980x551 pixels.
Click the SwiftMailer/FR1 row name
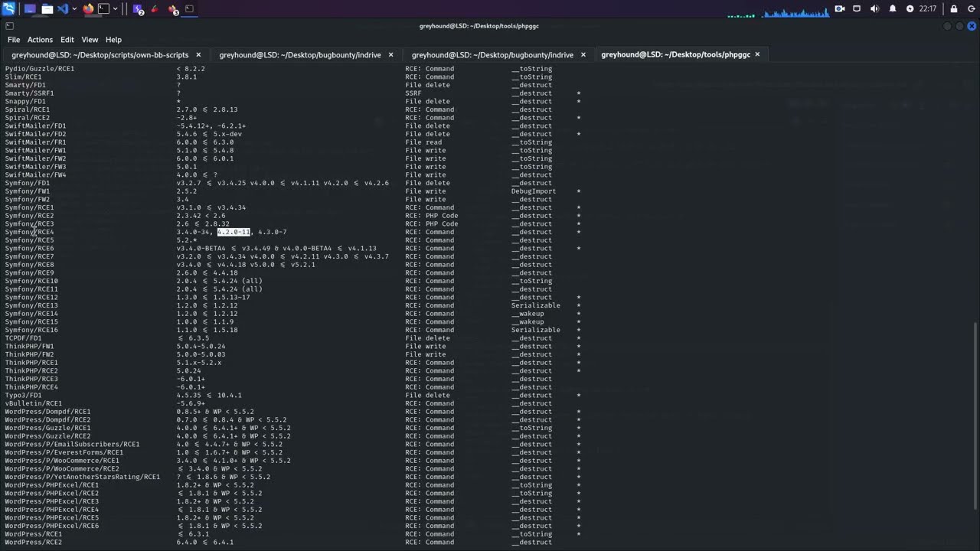(x=35, y=142)
